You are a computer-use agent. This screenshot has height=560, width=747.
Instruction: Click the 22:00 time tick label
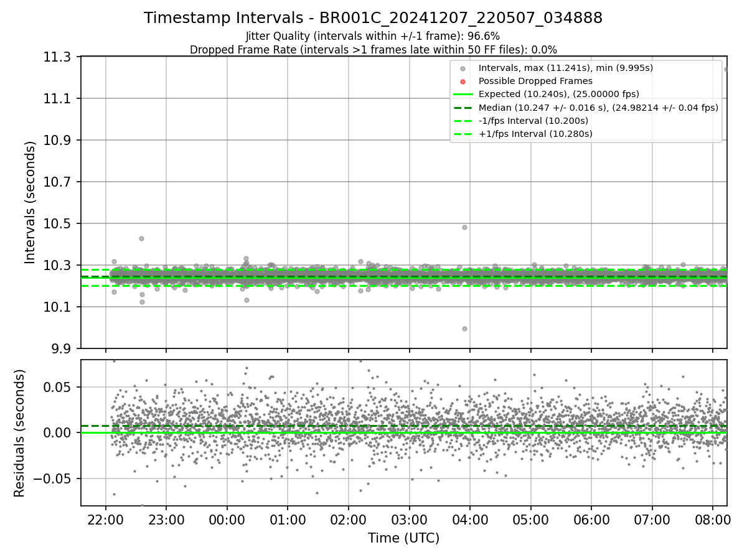coord(105,520)
